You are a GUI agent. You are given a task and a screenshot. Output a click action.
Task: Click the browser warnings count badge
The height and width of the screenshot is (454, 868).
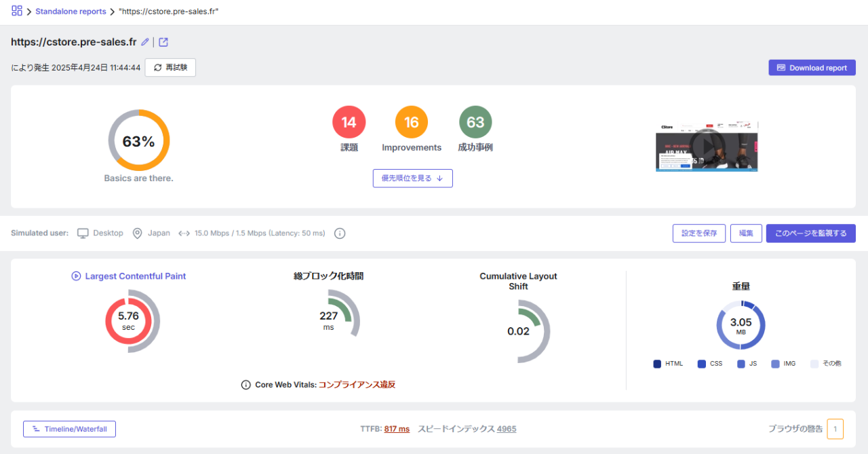point(835,429)
